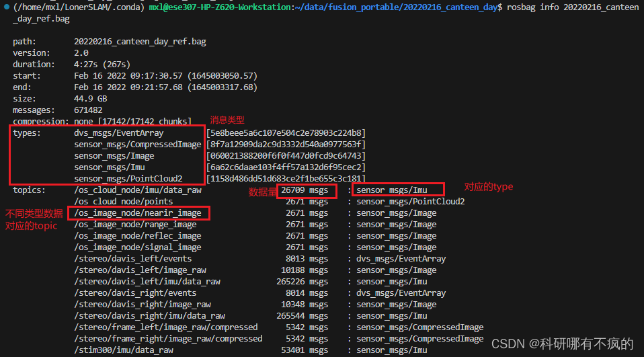644x357 pixels.
Task: Click the user@host text mxl@ese307-HP-Z620-Workstation
Action: click(x=220, y=7)
